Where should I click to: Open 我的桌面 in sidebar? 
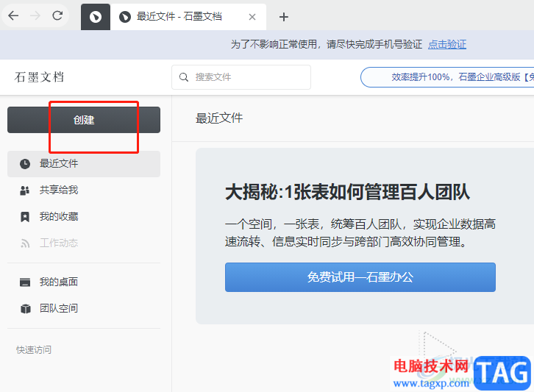coord(84,282)
